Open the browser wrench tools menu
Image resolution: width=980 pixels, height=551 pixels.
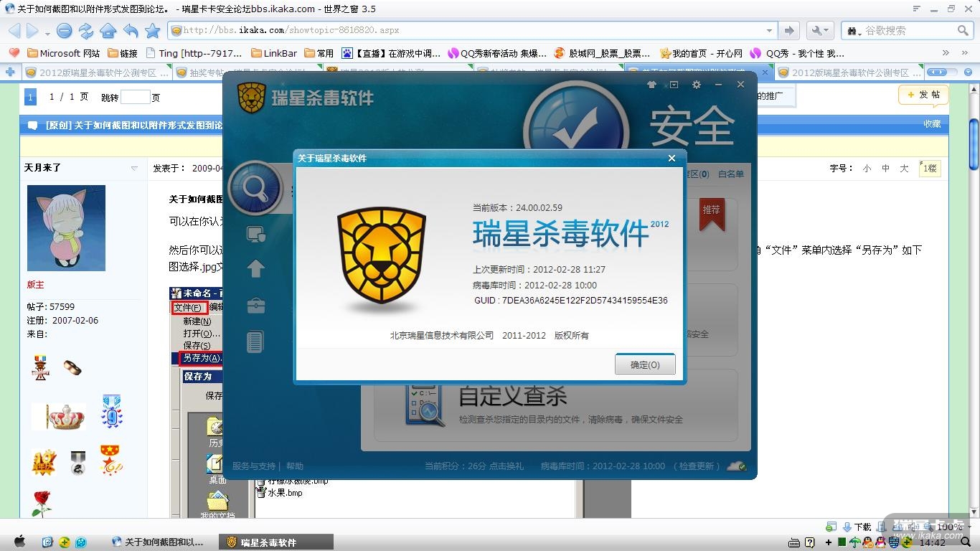(819, 30)
